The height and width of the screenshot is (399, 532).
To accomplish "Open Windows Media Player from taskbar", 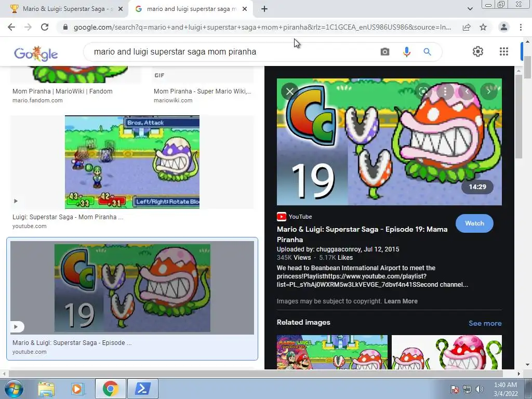I will pos(77,389).
